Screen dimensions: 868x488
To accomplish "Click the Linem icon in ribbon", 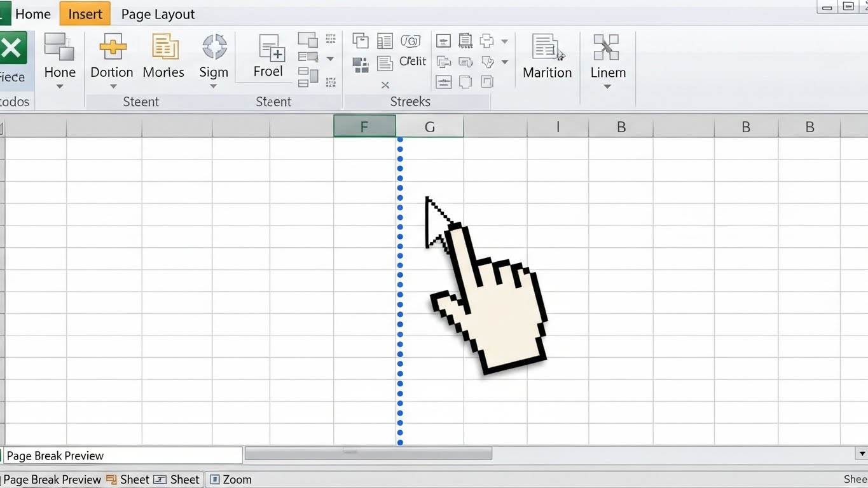I will click(x=607, y=48).
